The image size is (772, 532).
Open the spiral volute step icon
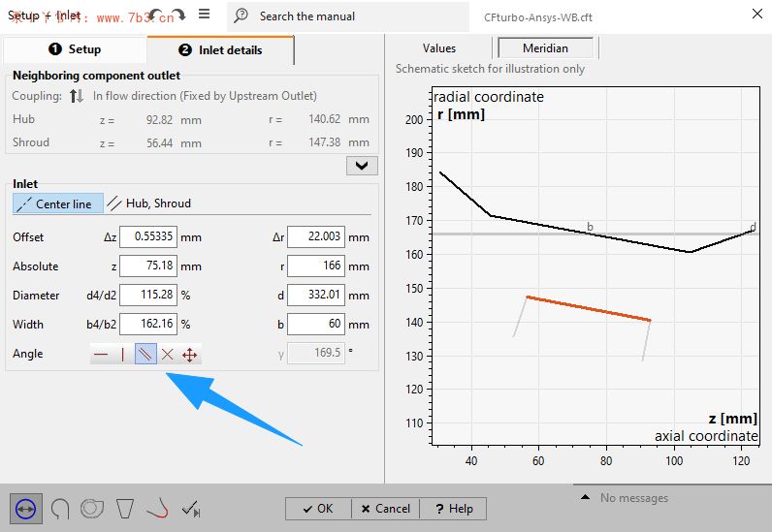click(92, 509)
